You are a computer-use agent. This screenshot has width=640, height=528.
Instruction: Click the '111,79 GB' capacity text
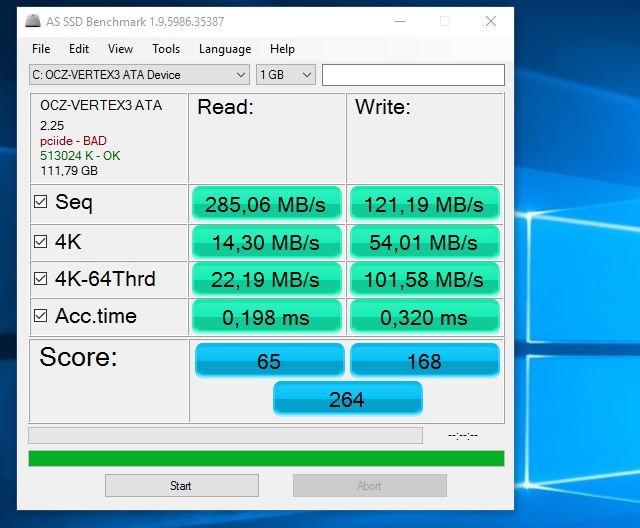point(69,171)
